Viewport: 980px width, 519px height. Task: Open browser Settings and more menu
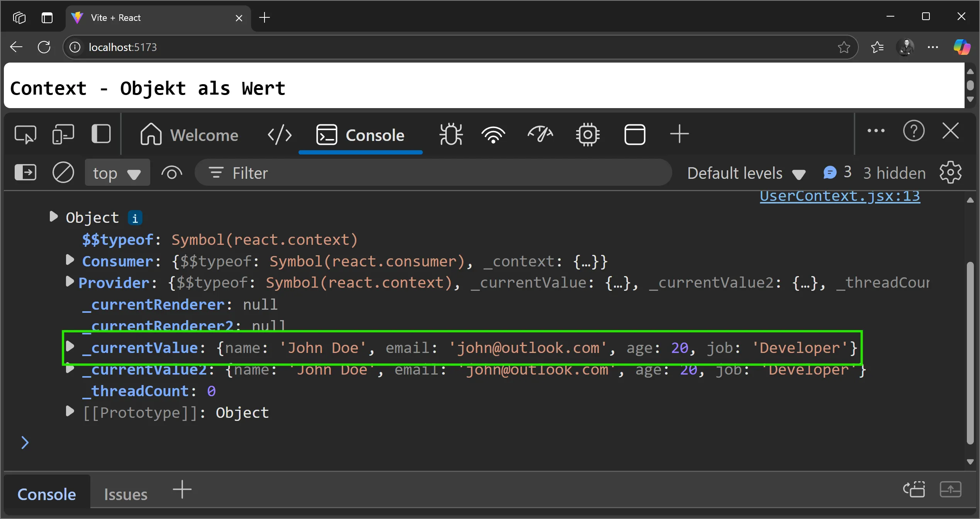[933, 47]
